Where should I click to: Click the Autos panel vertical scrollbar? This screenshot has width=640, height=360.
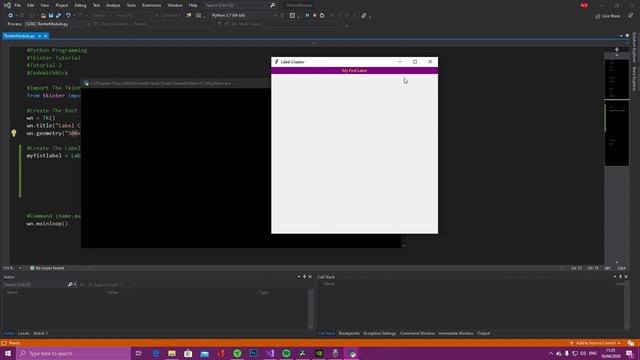311,309
